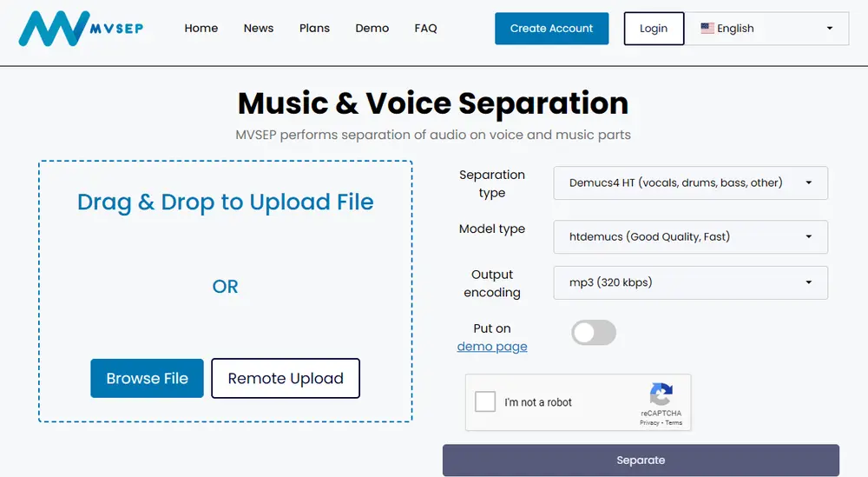Expand the English language selector arrow
Screen dimensions: 868x477
pos(829,29)
